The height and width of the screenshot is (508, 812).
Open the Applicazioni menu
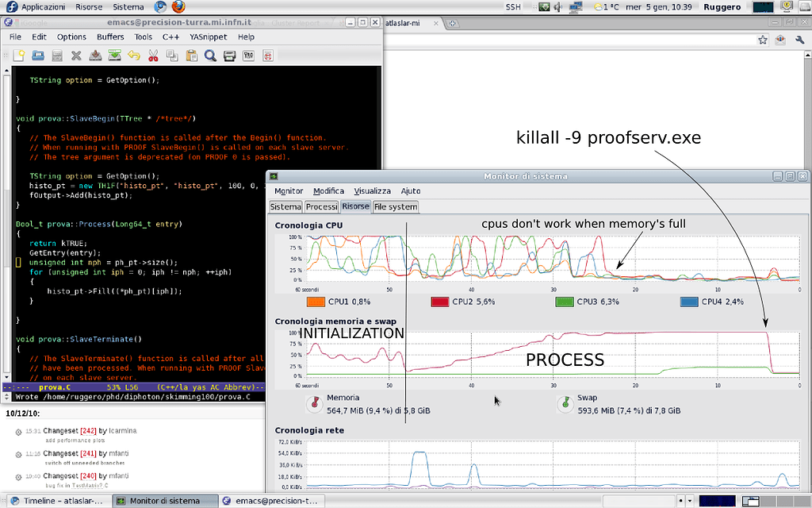tap(43, 7)
